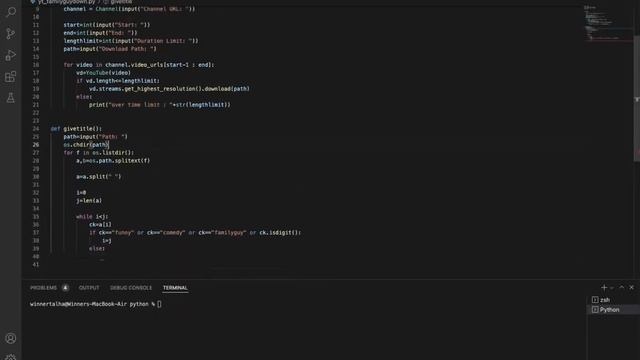Image resolution: width=640 pixels, height=360 pixels.
Task: Click 'os.chdir(path)' code line
Action: pos(86,144)
